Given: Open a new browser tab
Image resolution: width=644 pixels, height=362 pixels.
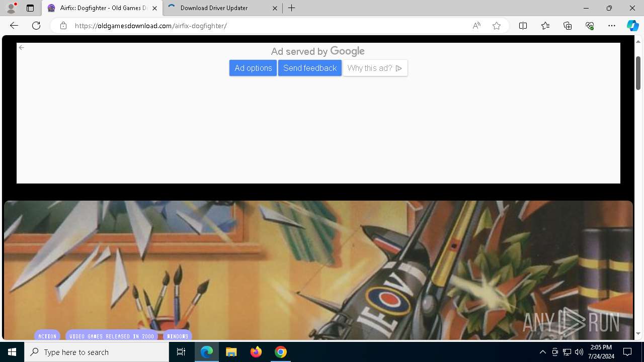Looking at the screenshot, I should pyautogui.click(x=292, y=8).
